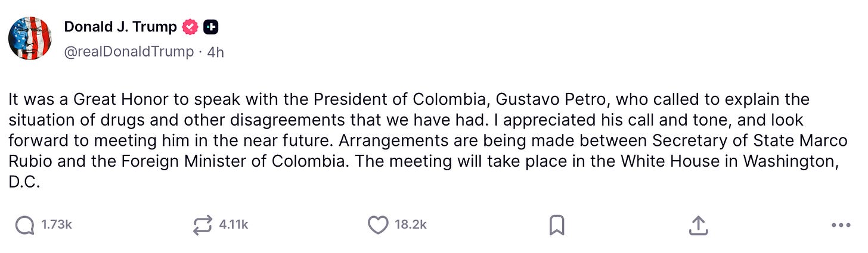This screenshot has width=868, height=253.
Task: Click the 18.2k likes count
Action: [x=411, y=225]
